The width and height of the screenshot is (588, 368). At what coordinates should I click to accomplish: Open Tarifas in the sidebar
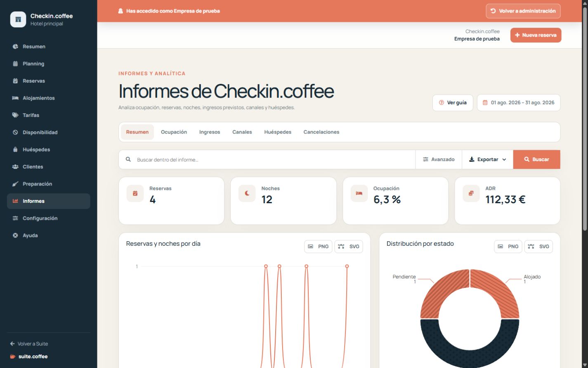(48, 115)
